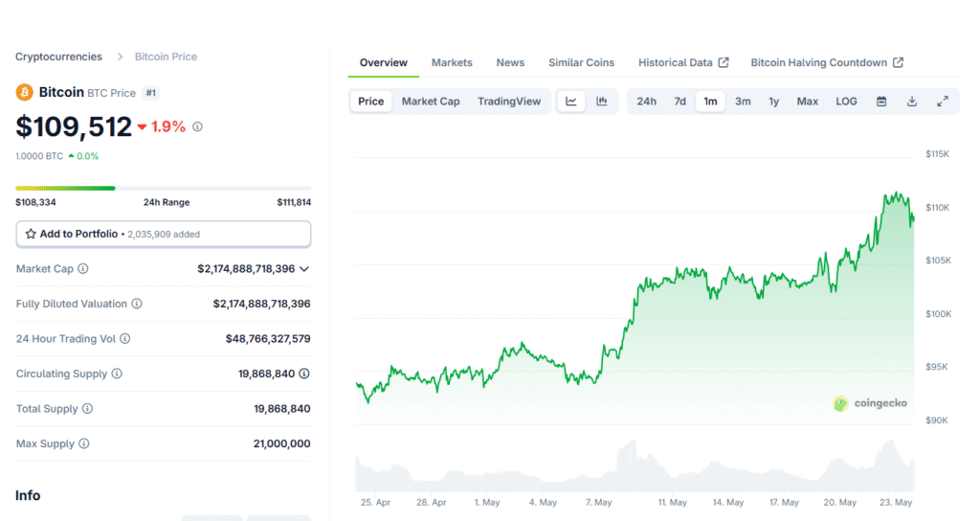
Task: Click external link icon next to Historical Data
Action: coord(724,62)
